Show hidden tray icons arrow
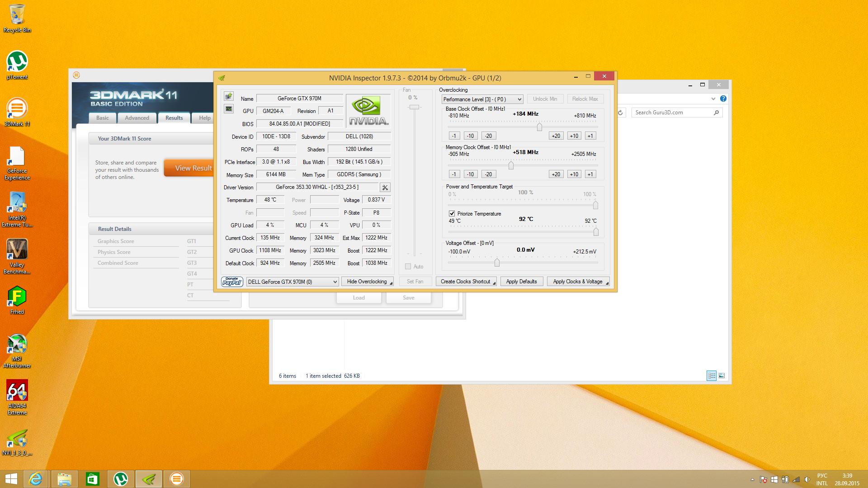The height and width of the screenshot is (488, 868). pos(752,479)
